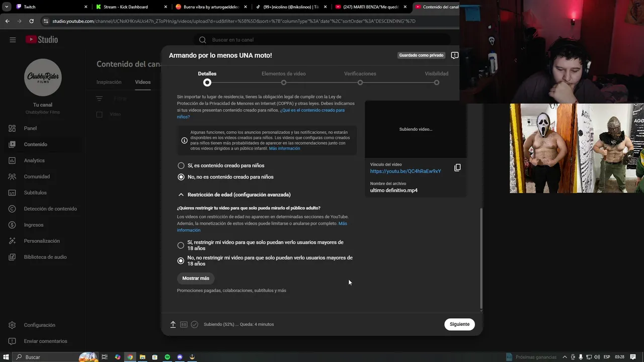This screenshot has width=644, height=362.
Task: Switch to the Inspiración tab
Action: click(x=109, y=82)
